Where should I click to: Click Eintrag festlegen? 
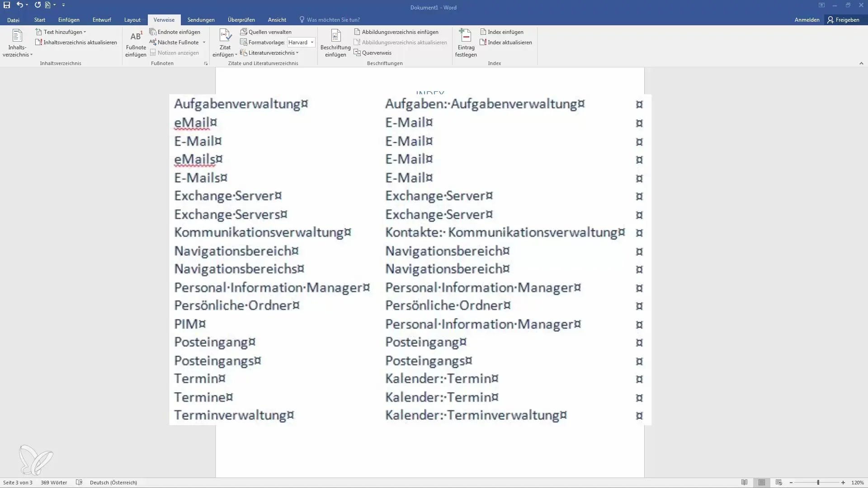[466, 43]
